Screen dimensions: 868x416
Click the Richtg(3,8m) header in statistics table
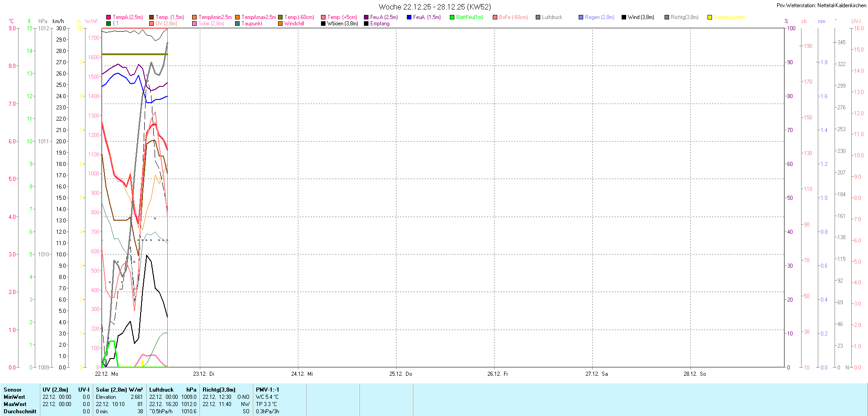pos(219,390)
